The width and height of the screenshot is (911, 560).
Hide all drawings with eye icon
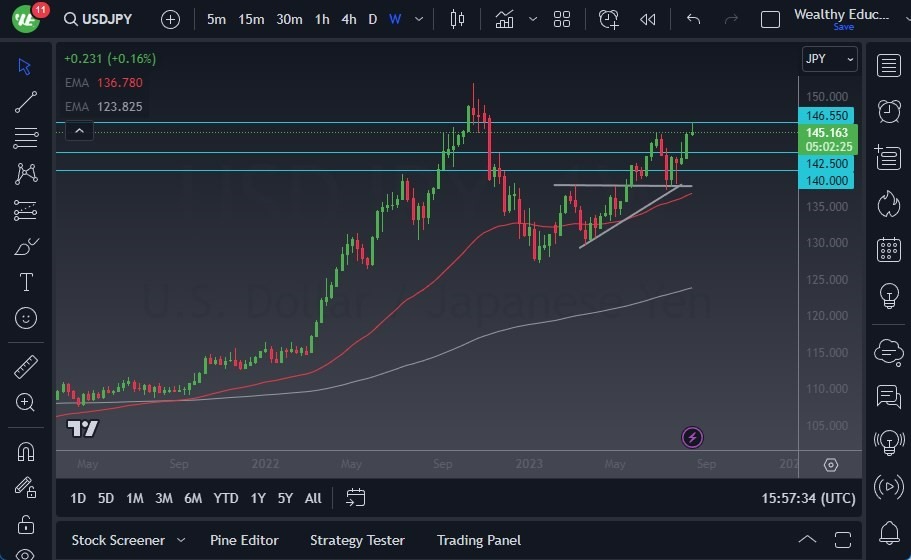point(26,554)
